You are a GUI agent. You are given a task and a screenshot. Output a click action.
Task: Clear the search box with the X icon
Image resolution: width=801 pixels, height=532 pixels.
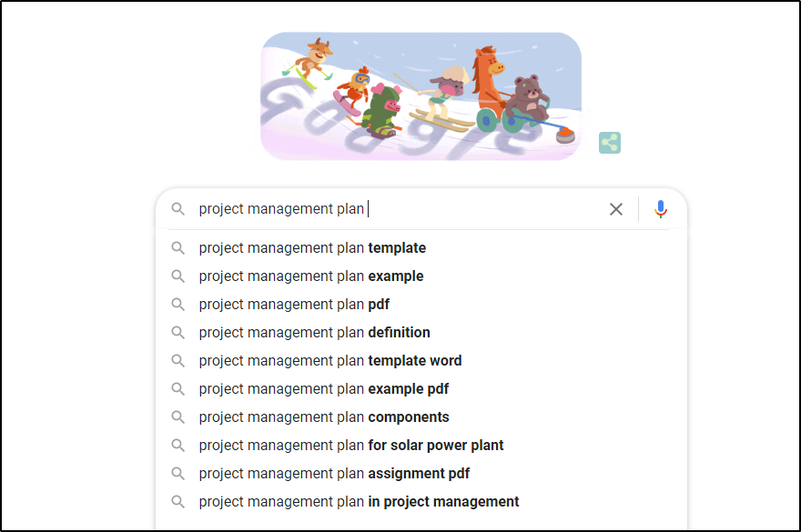tap(616, 209)
